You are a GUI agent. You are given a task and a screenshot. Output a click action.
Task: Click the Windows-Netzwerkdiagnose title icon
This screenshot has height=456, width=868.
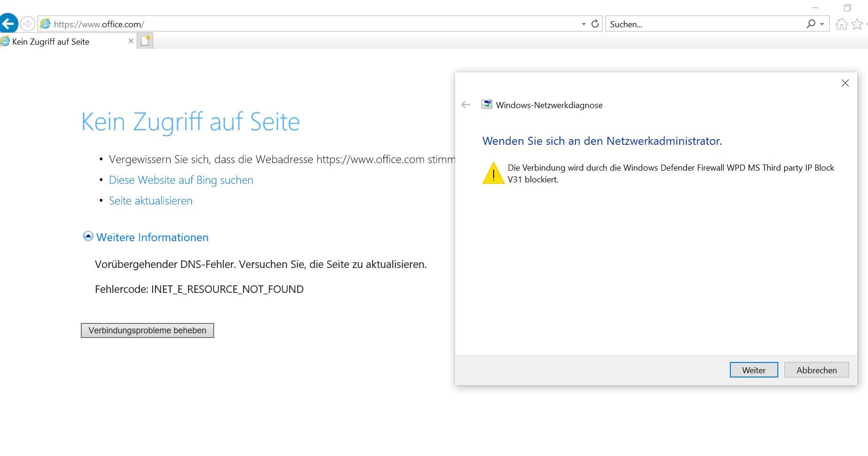coord(487,104)
